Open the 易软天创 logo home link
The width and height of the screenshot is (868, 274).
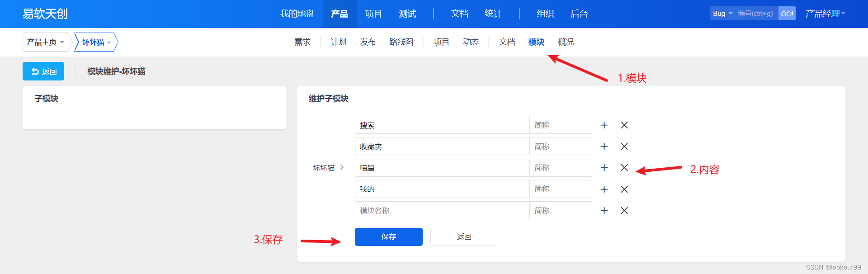click(45, 14)
